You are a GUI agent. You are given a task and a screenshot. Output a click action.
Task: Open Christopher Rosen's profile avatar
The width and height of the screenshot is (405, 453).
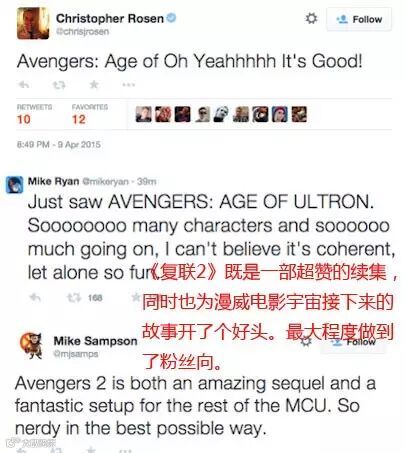click(33, 23)
